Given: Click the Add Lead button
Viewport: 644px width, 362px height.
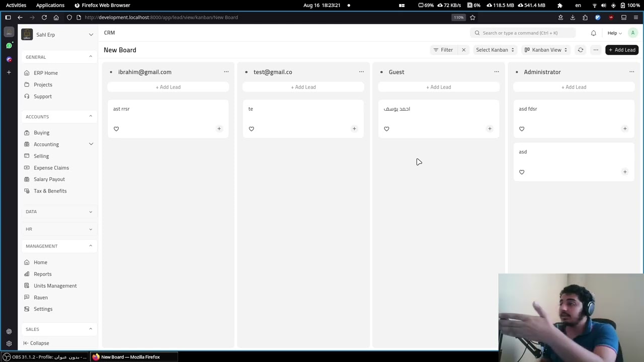Looking at the screenshot, I should (x=622, y=50).
